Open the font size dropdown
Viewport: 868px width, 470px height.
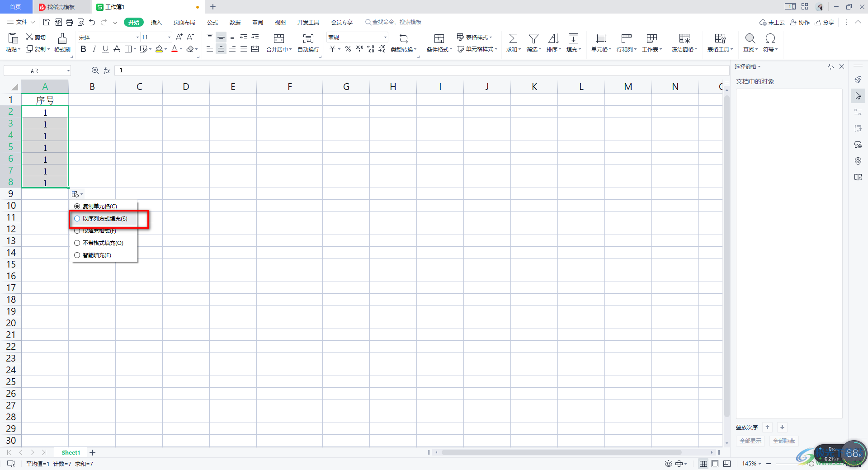coord(169,37)
